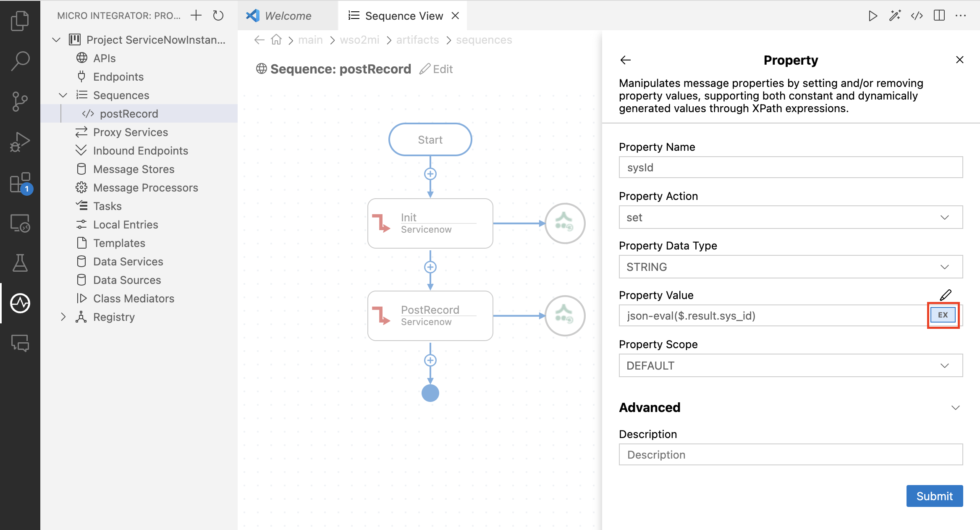980x530 pixels.
Task: Toggle the EX expression button
Action: coord(943,315)
